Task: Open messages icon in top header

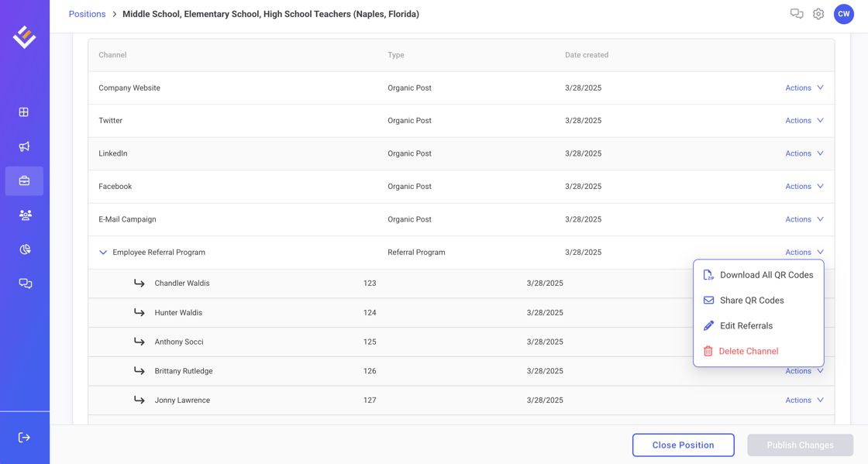Action: tap(796, 14)
